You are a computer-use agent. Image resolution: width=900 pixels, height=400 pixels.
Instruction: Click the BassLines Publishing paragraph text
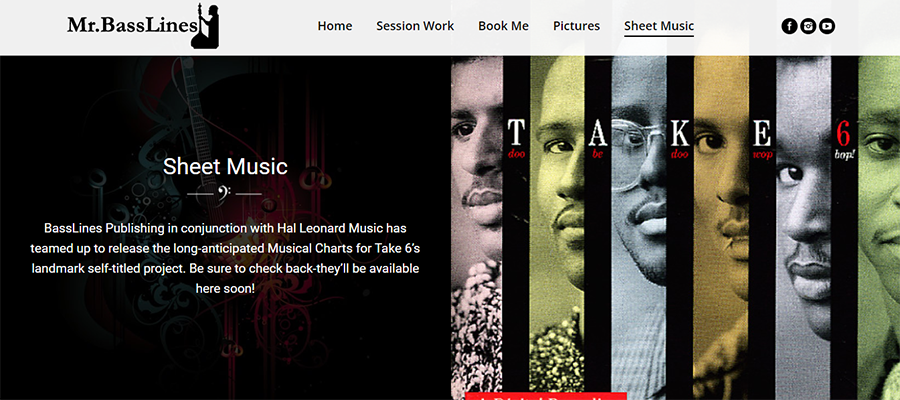click(x=225, y=258)
